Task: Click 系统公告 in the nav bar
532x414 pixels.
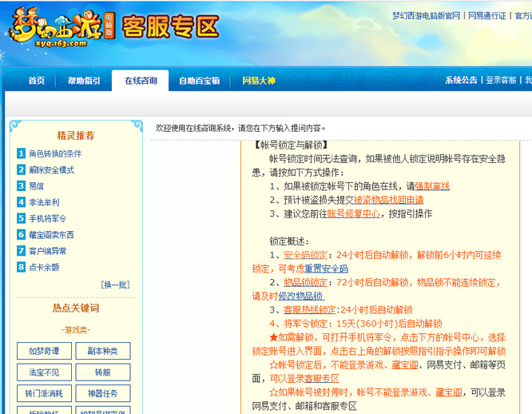Action: pyautogui.click(x=461, y=80)
